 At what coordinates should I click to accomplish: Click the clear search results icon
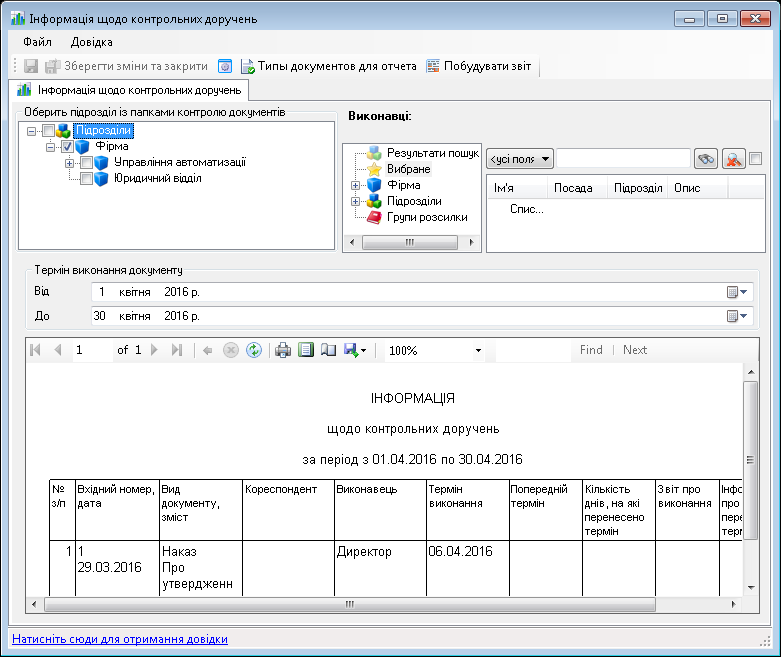(734, 159)
